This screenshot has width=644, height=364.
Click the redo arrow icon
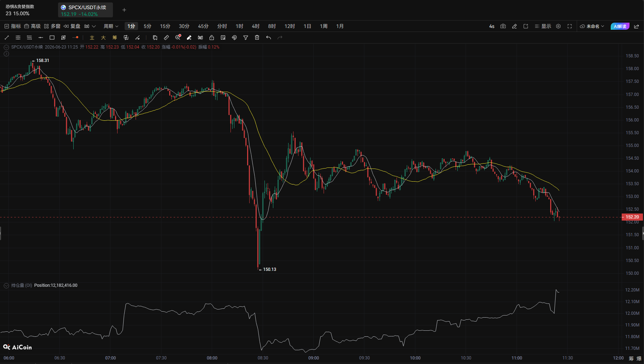click(280, 38)
